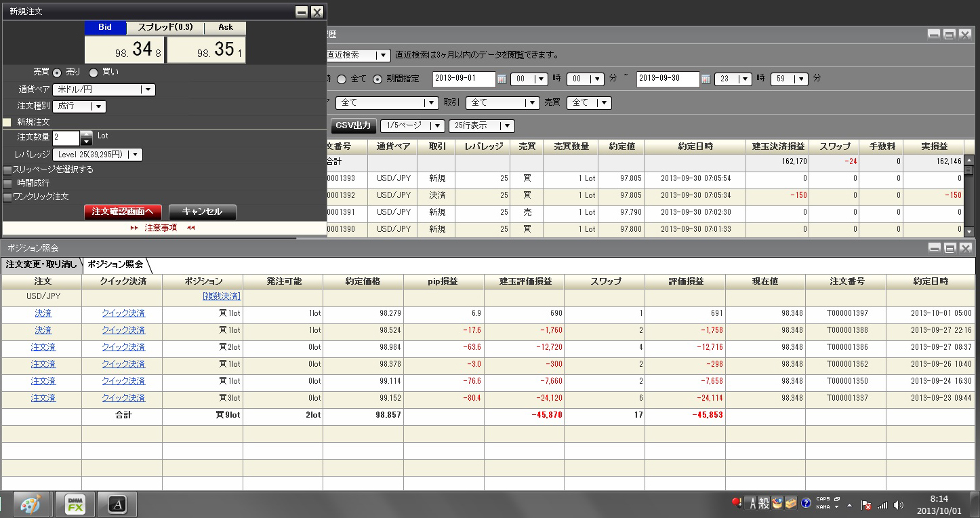Open the taskbar app with the letter A icon
980x518 pixels.
click(117, 504)
